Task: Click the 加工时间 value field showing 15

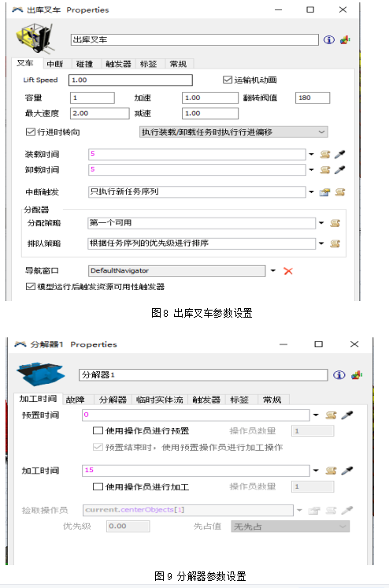Action: click(195, 471)
